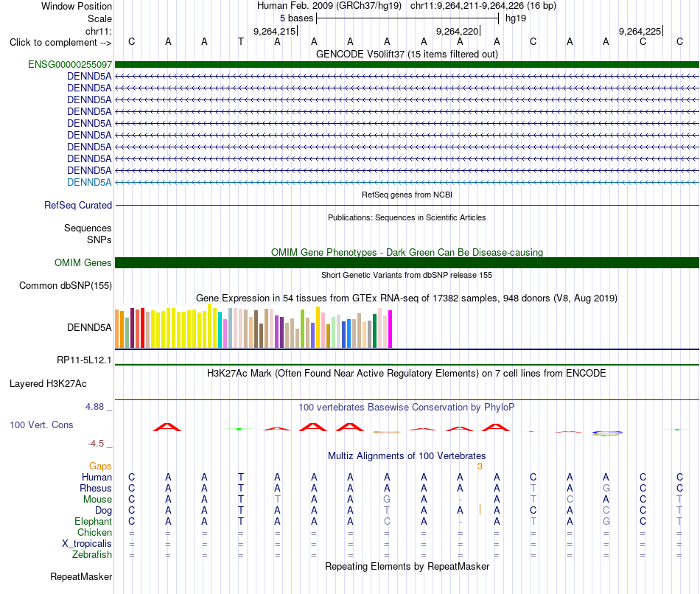The width and height of the screenshot is (700, 594).
Task: Select the Dog species label
Action: 103,511
